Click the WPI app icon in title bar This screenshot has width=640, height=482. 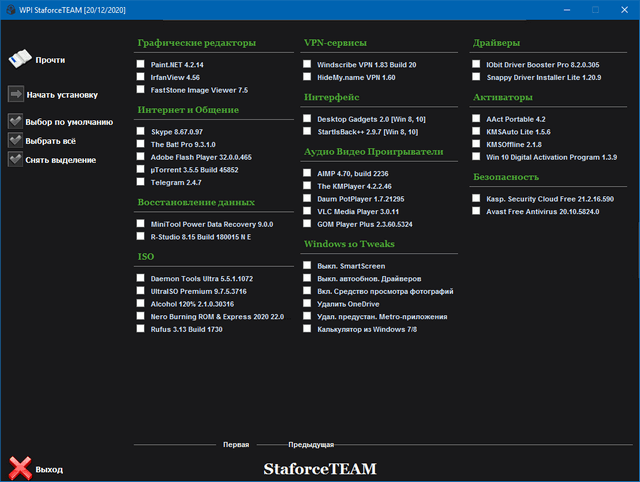[10, 9]
